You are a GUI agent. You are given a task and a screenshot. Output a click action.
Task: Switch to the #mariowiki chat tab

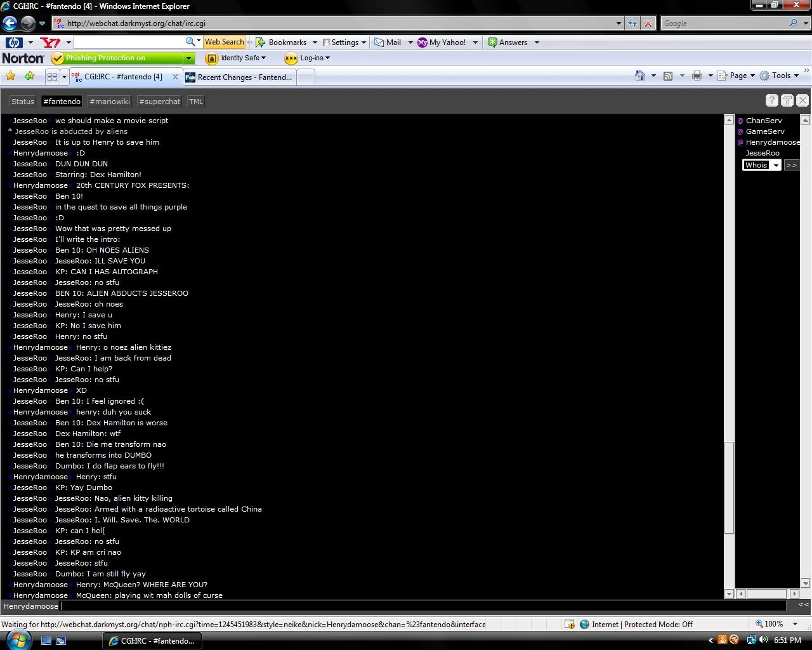tap(110, 102)
